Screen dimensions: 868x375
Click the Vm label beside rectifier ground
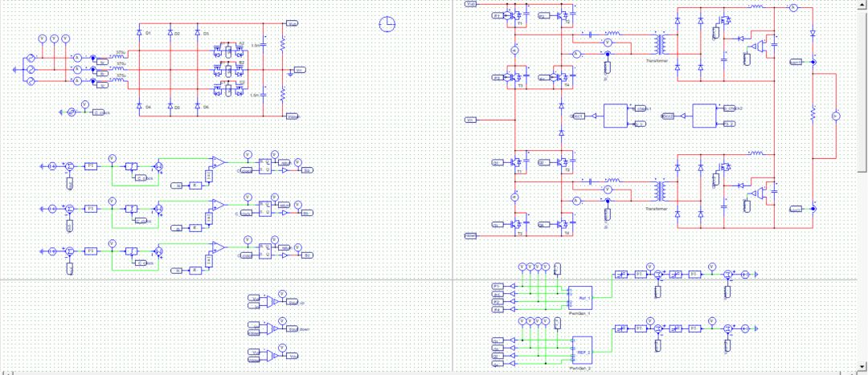tap(298, 70)
